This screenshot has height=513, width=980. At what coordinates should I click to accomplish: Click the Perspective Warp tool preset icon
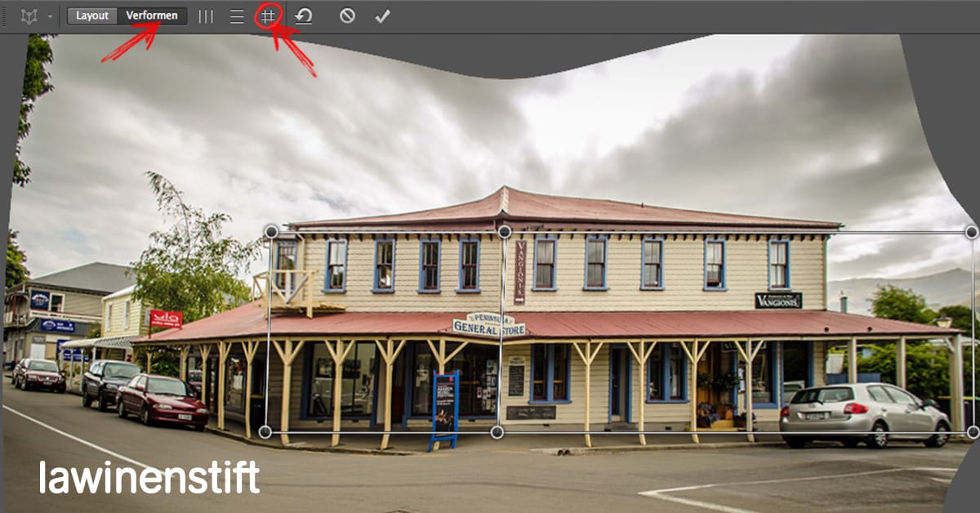tap(29, 16)
